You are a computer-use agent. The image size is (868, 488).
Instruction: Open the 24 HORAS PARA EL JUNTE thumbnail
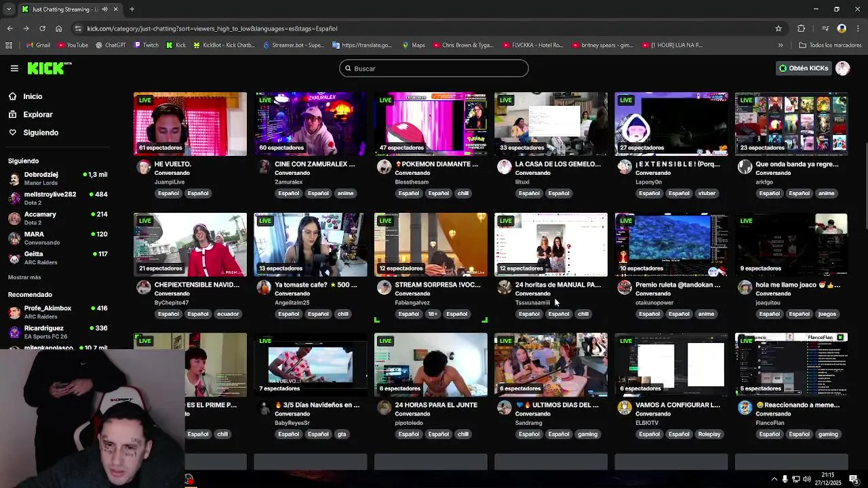pyautogui.click(x=431, y=365)
